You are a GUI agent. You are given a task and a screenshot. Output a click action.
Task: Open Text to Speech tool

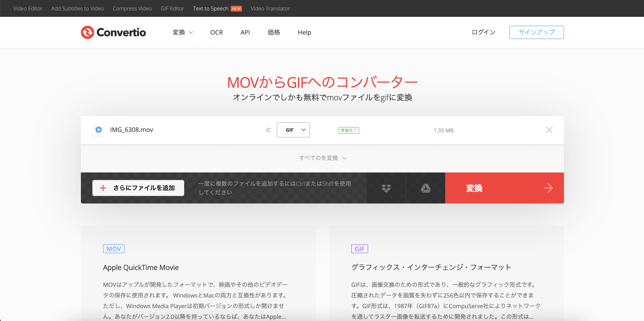click(211, 8)
